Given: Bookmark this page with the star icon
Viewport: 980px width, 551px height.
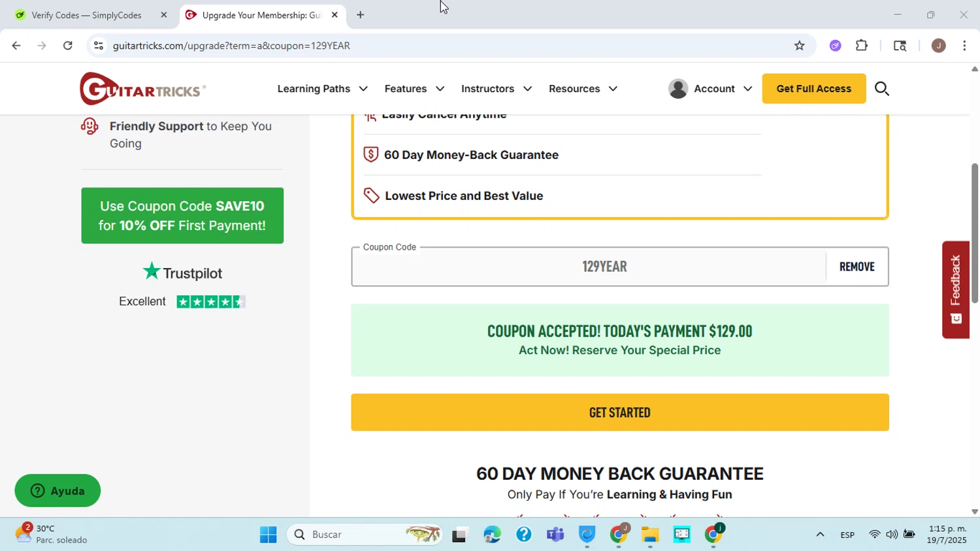Looking at the screenshot, I should pos(799,46).
